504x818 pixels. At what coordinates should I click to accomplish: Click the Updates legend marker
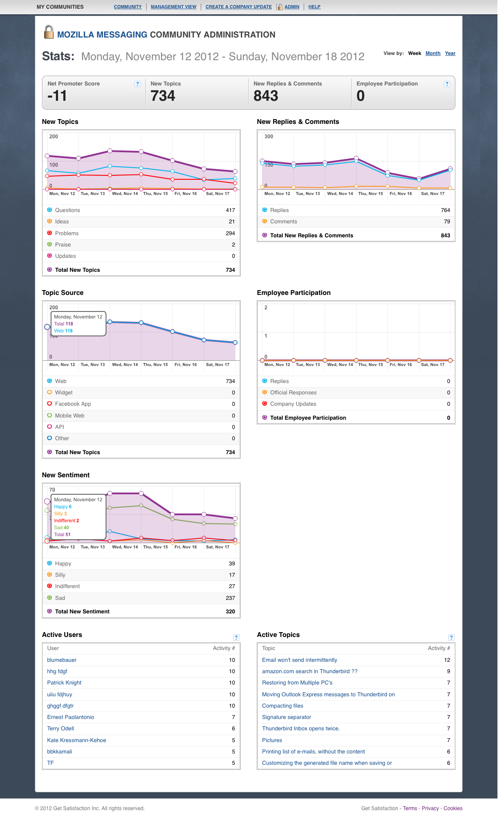pyautogui.click(x=49, y=256)
